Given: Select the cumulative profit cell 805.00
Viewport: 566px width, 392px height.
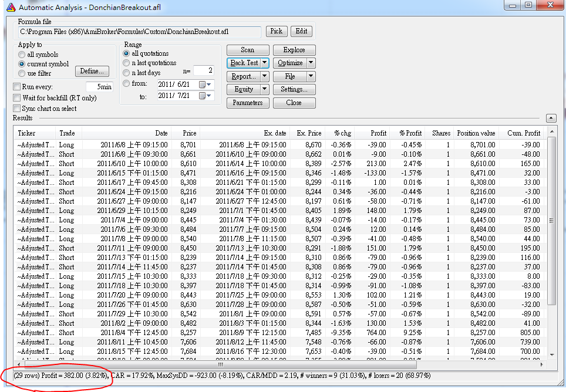Looking at the screenshot, I should point(530,333).
